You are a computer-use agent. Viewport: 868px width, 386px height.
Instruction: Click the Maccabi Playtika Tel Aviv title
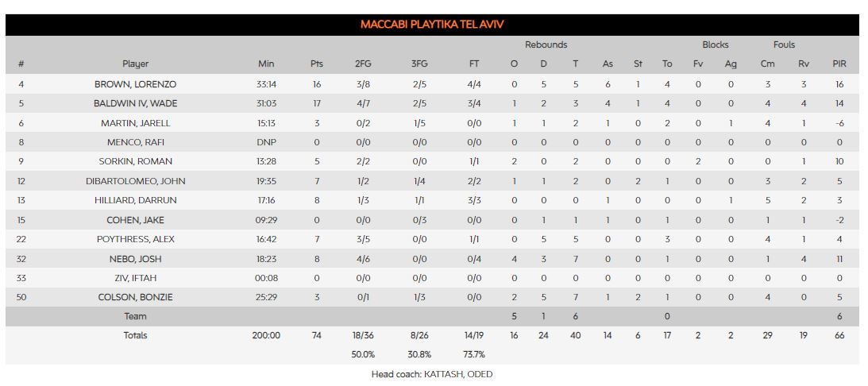432,25
